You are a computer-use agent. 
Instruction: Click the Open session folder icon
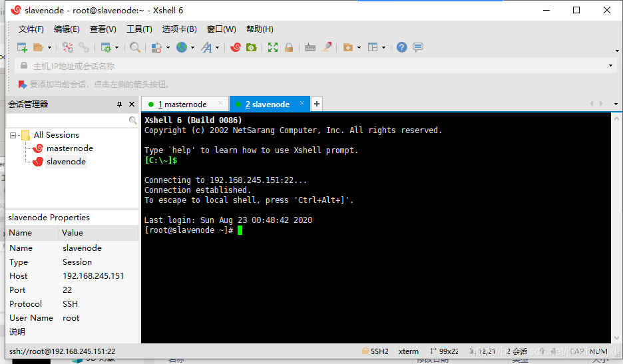tap(38, 48)
